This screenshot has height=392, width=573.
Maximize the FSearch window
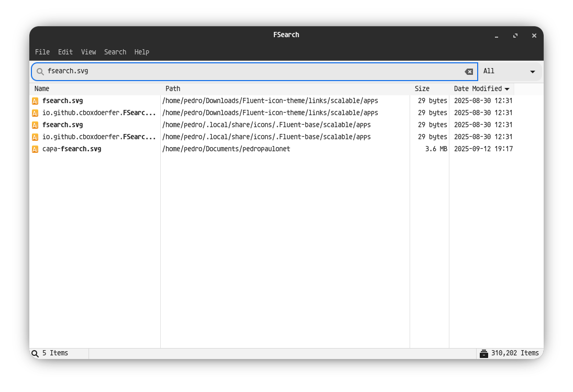[515, 36]
